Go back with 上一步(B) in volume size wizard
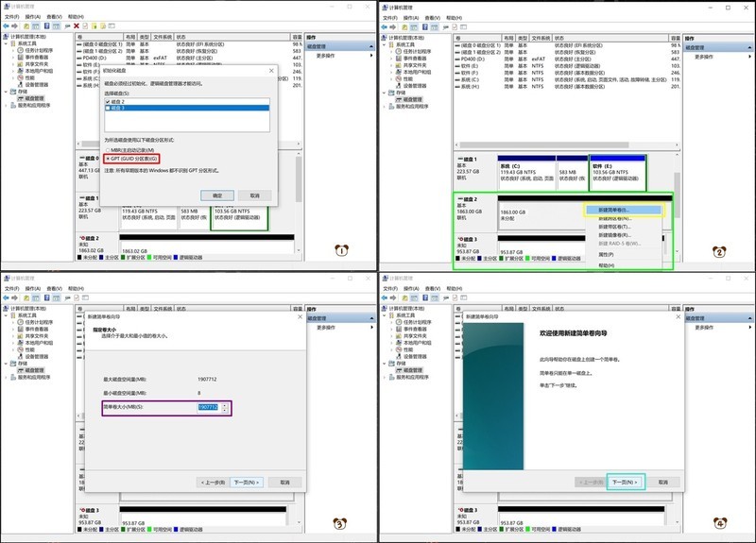Screen dimensions: 756x543 [214, 483]
